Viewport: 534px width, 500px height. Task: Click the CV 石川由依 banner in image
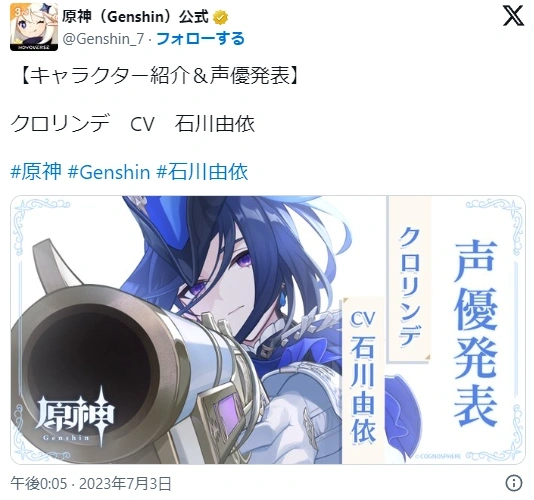(x=363, y=377)
